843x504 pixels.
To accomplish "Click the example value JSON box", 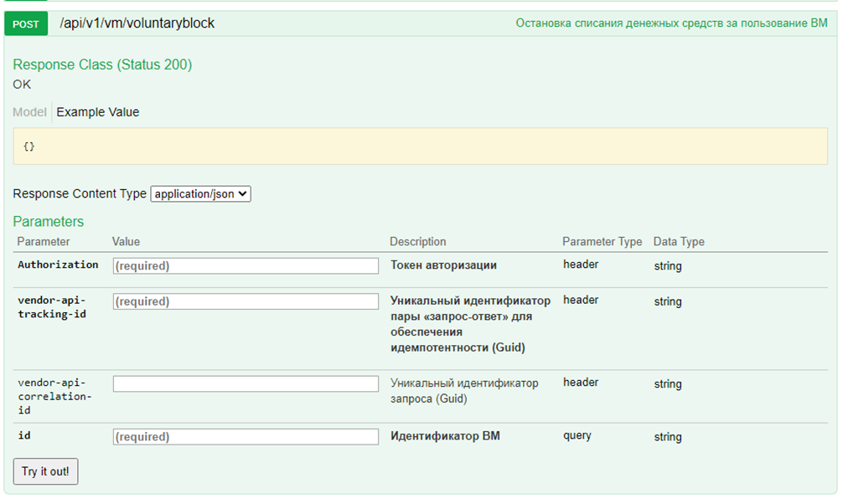I will (421, 147).
